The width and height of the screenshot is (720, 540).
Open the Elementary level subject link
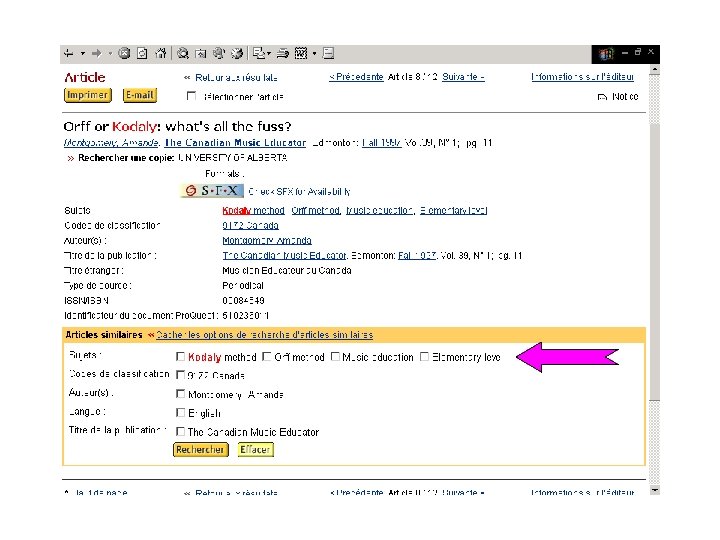pyautogui.click(x=453, y=210)
